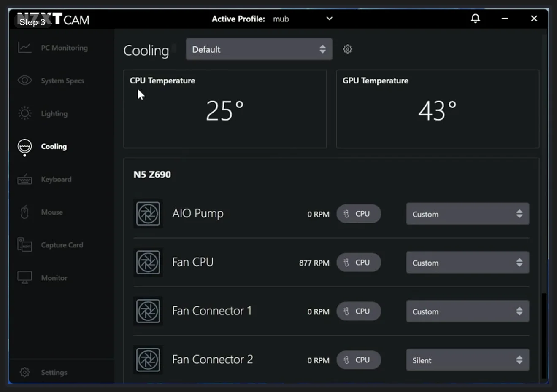
Task: Open the Default cooling profile dropdown
Action: pyautogui.click(x=259, y=49)
